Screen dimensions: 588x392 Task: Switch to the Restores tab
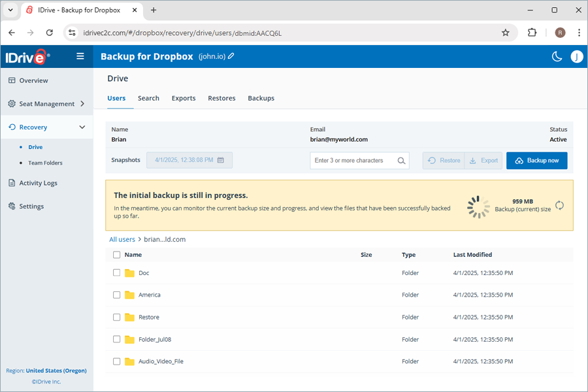(x=221, y=98)
